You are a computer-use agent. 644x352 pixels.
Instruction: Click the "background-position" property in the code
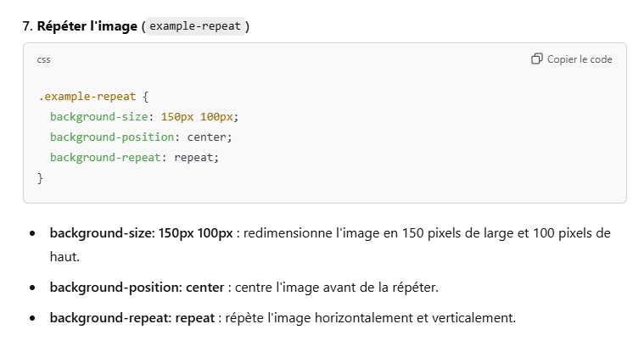[110, 137]
